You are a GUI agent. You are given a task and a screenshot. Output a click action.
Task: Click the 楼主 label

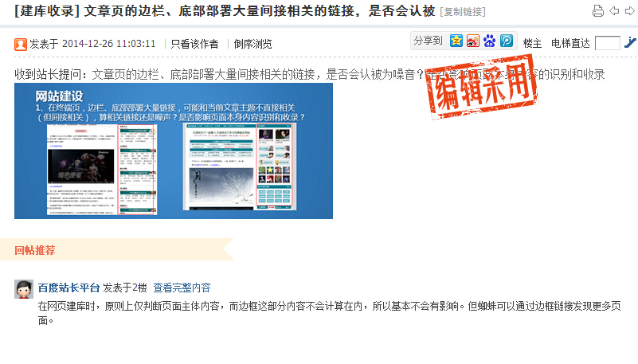532,43
